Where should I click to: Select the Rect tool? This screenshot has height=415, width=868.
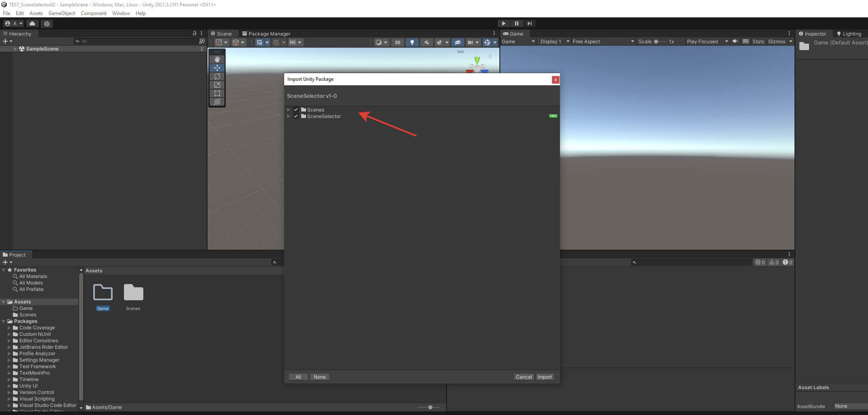click(x=217, y=93)
